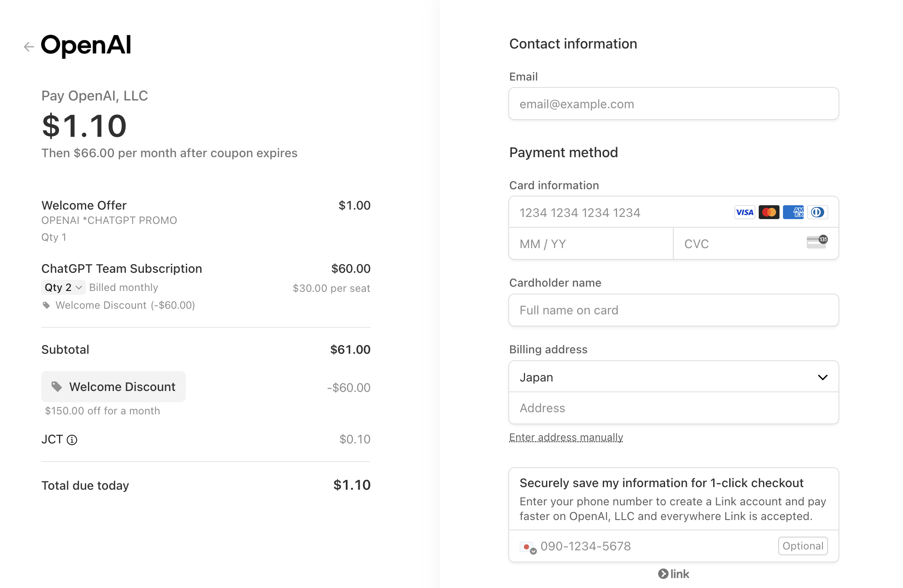903x588 pixels.
Task: Click Enter address manually link
Action: coord(566,437)
